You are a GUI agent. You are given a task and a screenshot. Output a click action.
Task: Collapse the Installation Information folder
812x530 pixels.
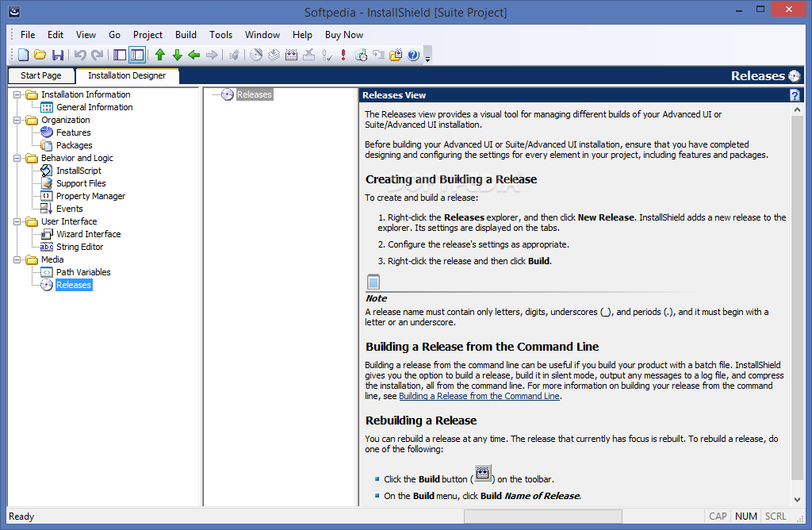(x=17, y=94)
